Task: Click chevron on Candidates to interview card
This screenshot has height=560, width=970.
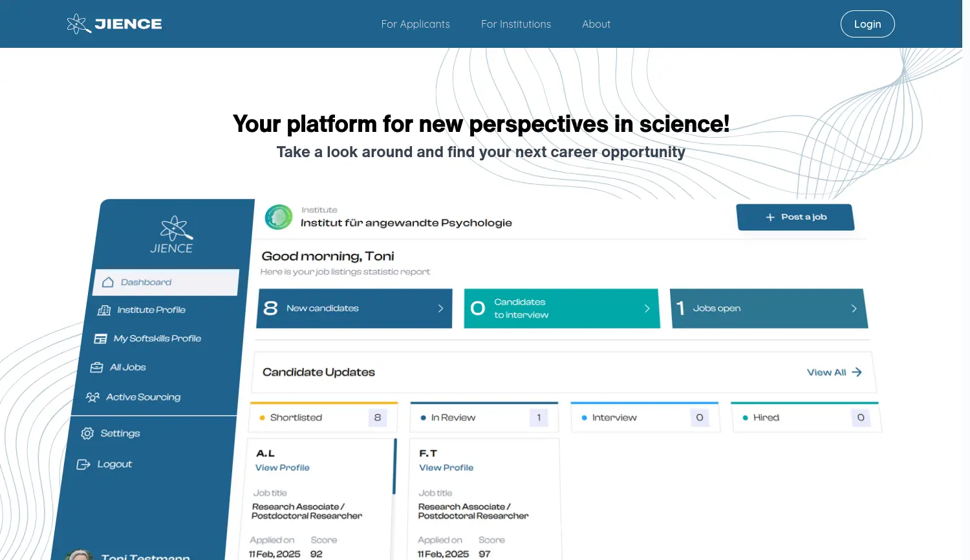Action: 647,308
